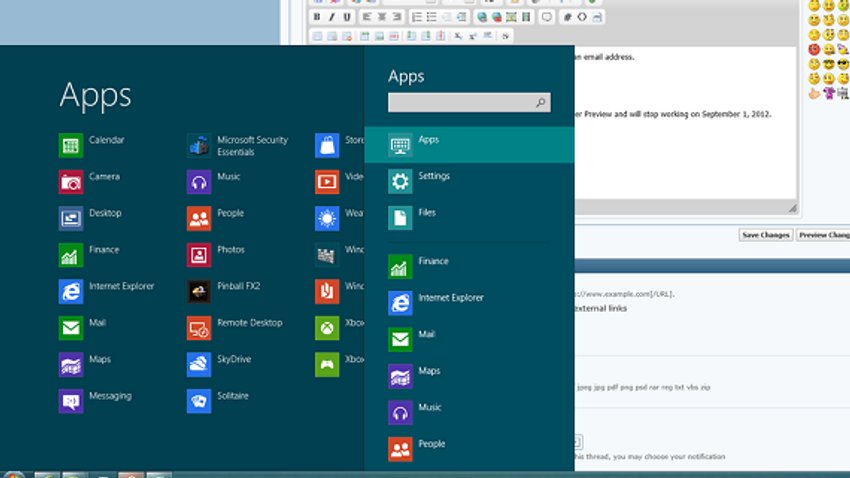Open Mail in the left Apps list
Screen dimensions: 850x478
point(83,328)
